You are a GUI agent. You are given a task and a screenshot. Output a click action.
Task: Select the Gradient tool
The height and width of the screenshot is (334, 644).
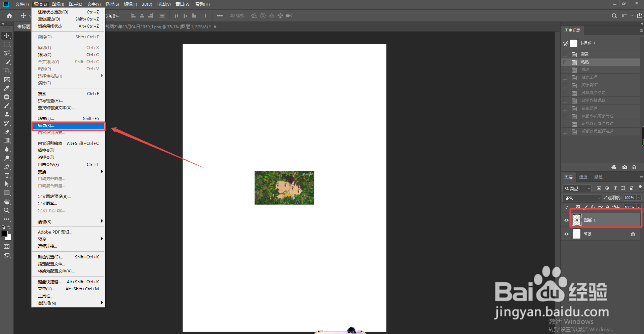7,140
